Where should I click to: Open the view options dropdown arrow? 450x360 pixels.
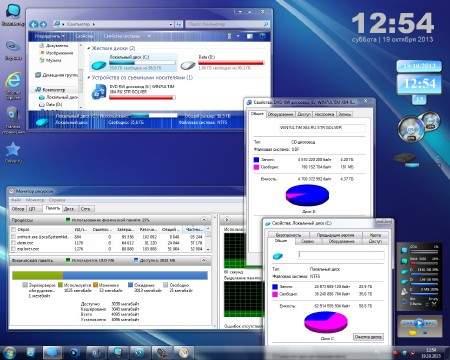pyautogui.click(x=238, y=36)
